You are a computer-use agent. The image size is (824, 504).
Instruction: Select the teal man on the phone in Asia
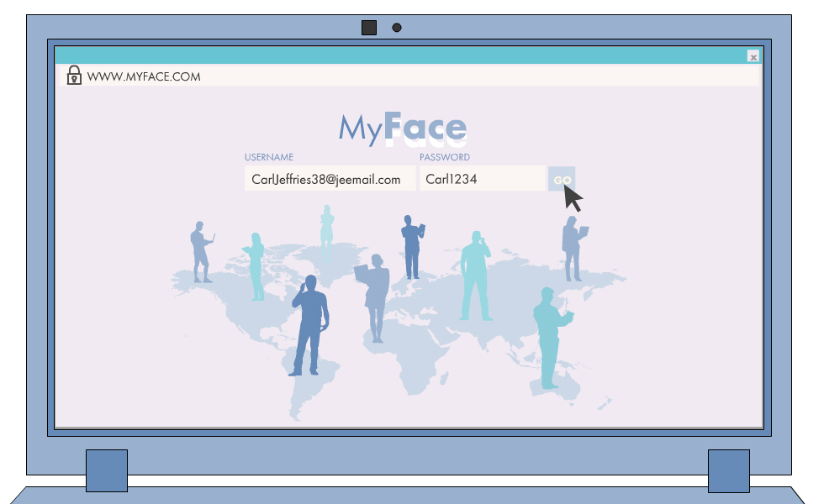(475, 276)
